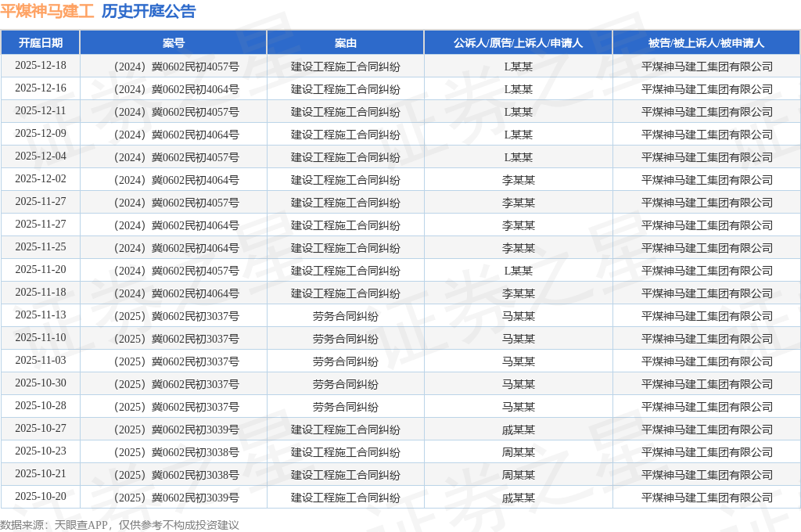Click plaintiff 李某某 in the 2025-11-18 row
Viewport: 801px width, 532px height.
[x=518, y=293]
